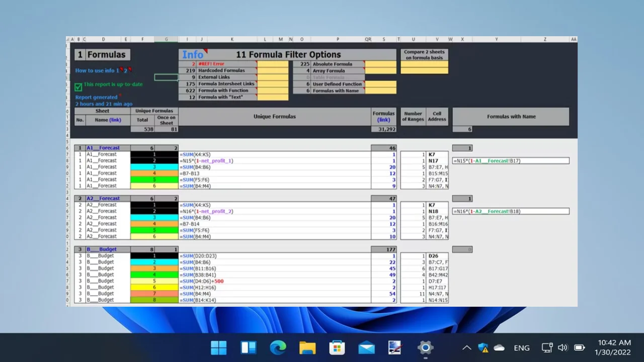Show hidden system tray icons
The width and height of the screenshot is (644, 362).
coord(467,347)
